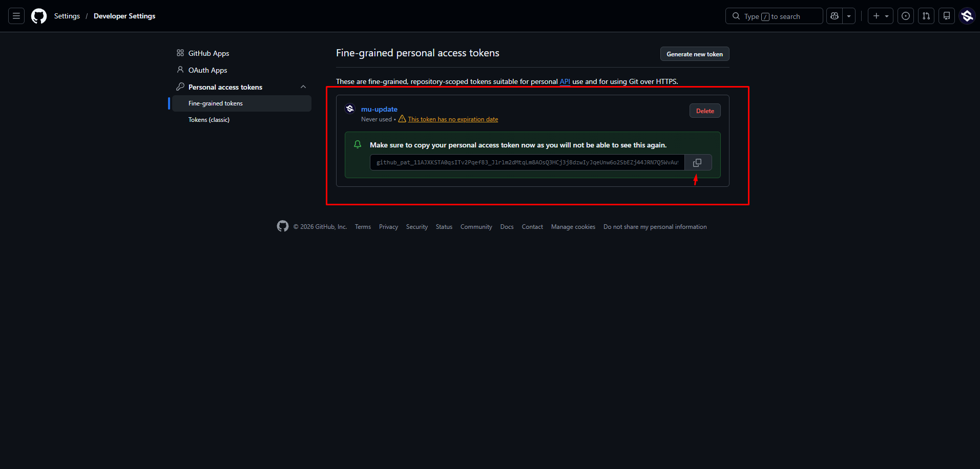Viewport: 980px width, 469px height.
Task: Open the Contact footer link
Action: click(x=532, y=227)
